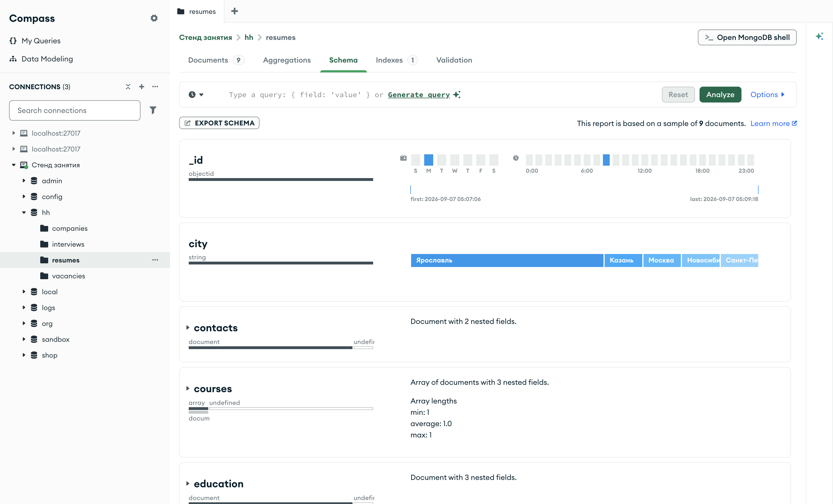Open the Indexes tab
The image size is (833, 504).
pyautogui.click(x=397, y=60)
